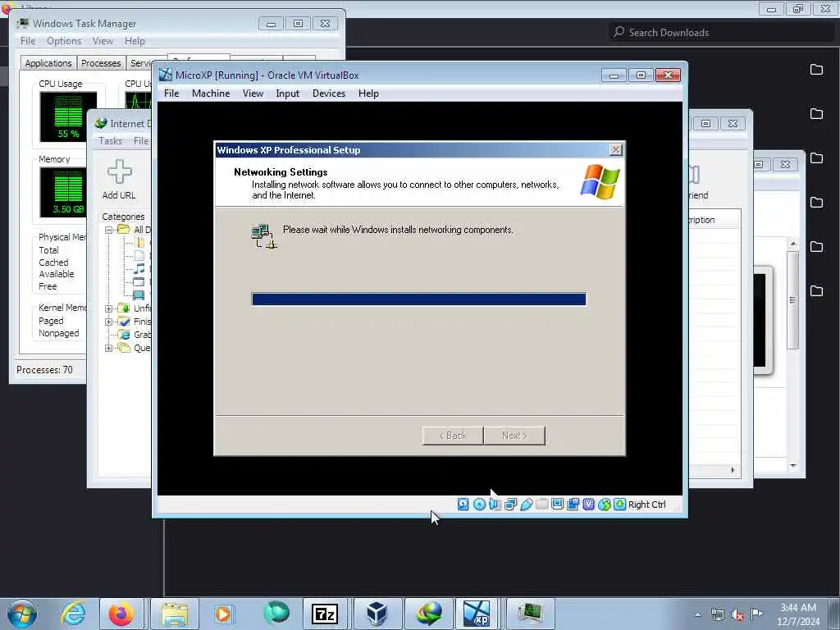Click the compressed files category icon in IDM tree
Viewport: 840px width, 630px height.
140,243
